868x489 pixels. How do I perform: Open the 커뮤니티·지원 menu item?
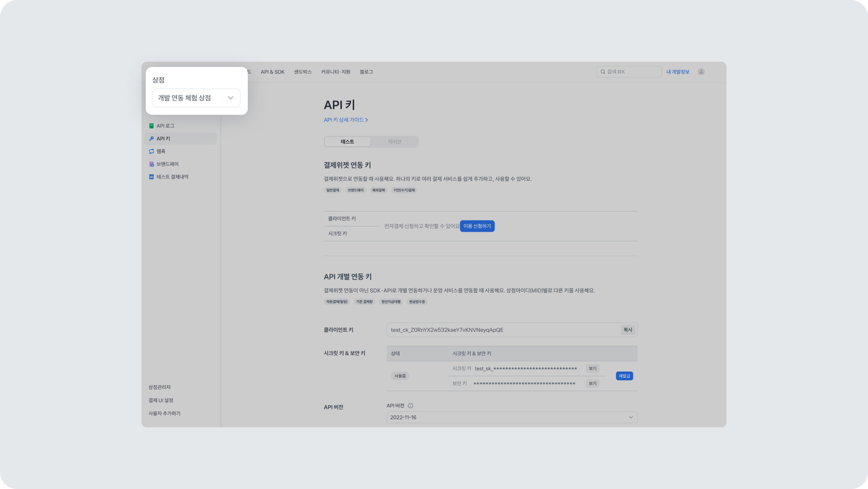click(336, 72)
